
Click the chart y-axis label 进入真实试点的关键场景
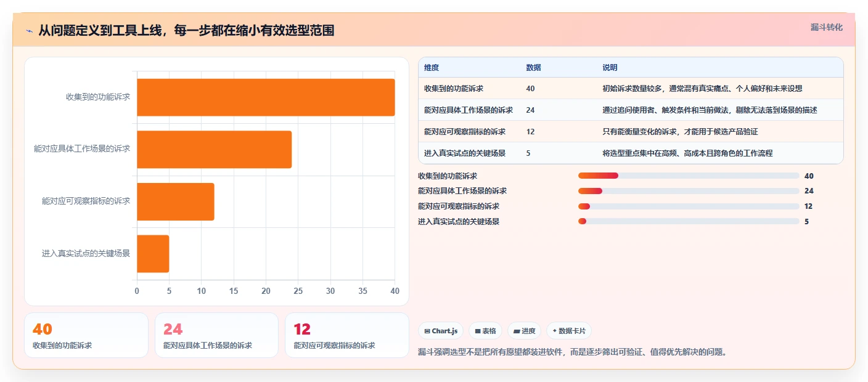pyautogui.click(x=86, y=253)
